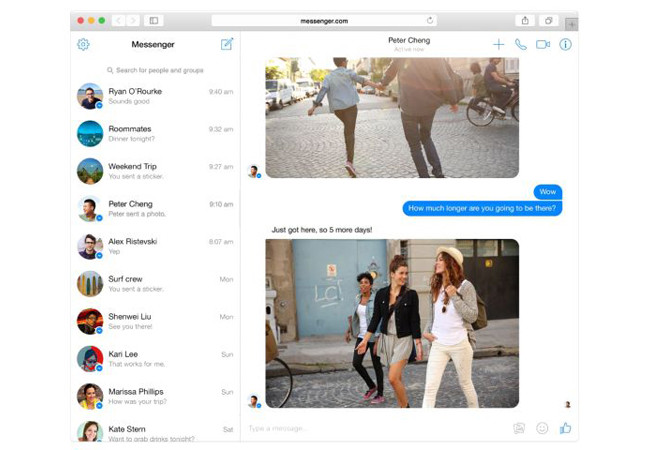Open Messenger settings gear
The image size is (650, 450).
[x=83, y=44]
